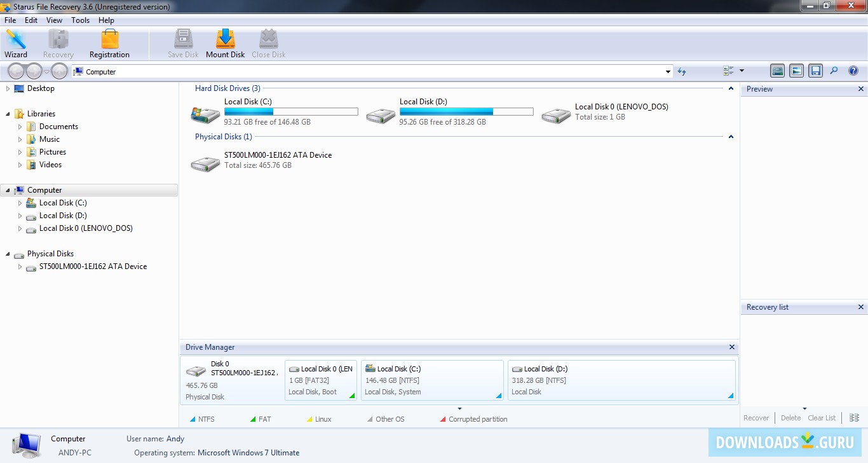This screenshot has height=463, width=868.
Task: Click the Libraries folder icon in the tree
Action: coord(19,114)
